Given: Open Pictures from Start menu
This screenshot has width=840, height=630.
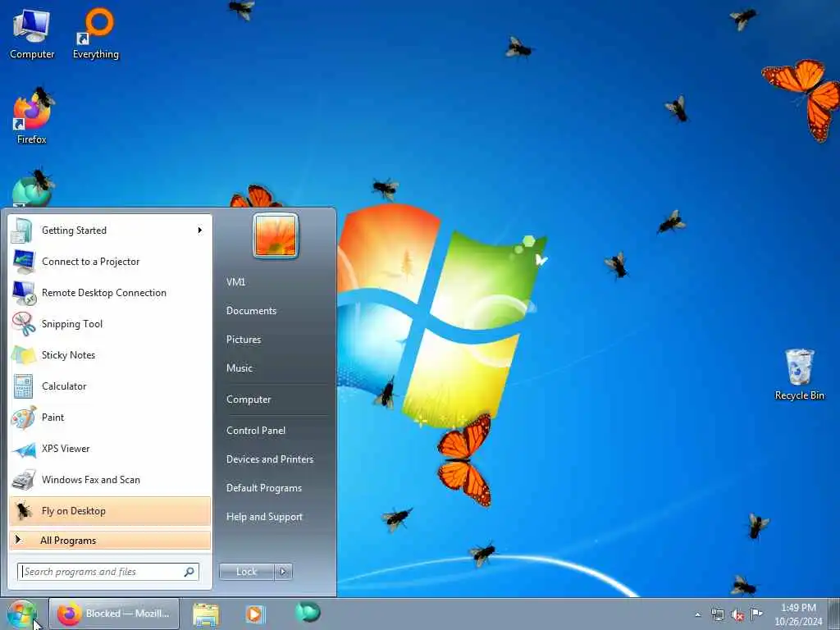Looking at the screenshot, I should 244,340.
